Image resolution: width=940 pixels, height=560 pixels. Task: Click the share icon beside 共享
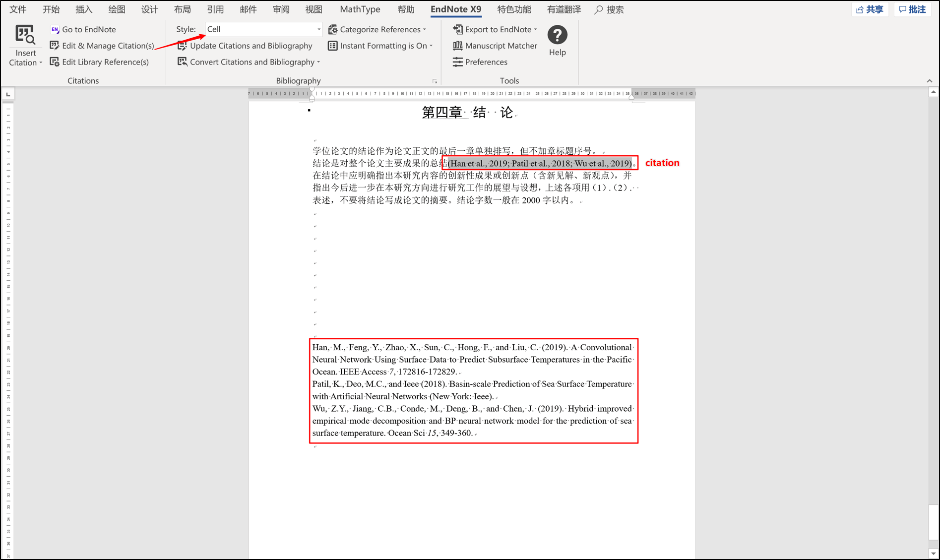click(x=860, y=9)
